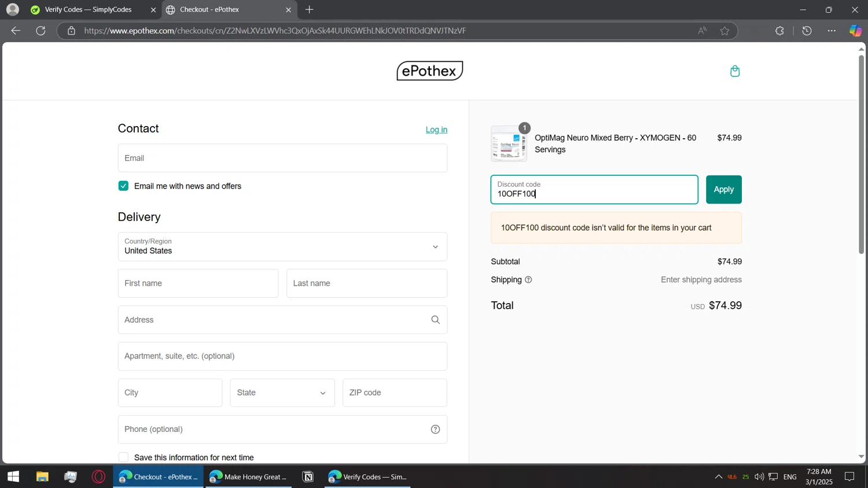Open the Windows Start menu
Screen dimensions: 868x488
pyautogui.click(x=13, y=477)
